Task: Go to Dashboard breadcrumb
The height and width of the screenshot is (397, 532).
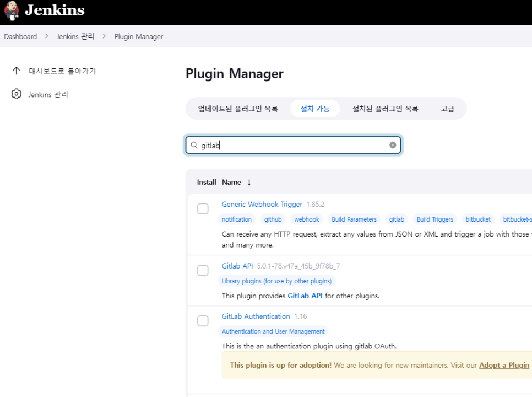Action: [20, 36]
